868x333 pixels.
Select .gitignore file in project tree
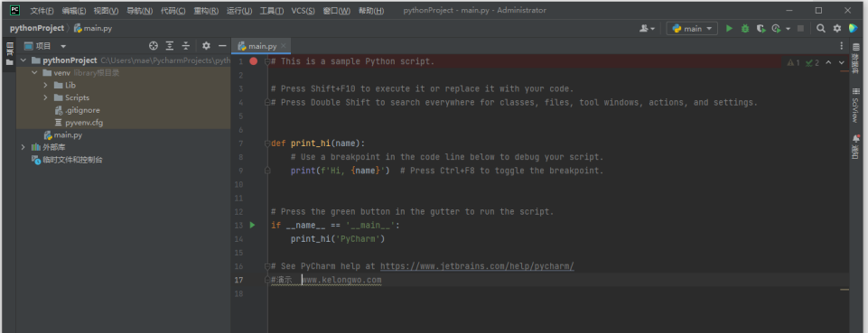pyautogui.click(x=77, y=110)
